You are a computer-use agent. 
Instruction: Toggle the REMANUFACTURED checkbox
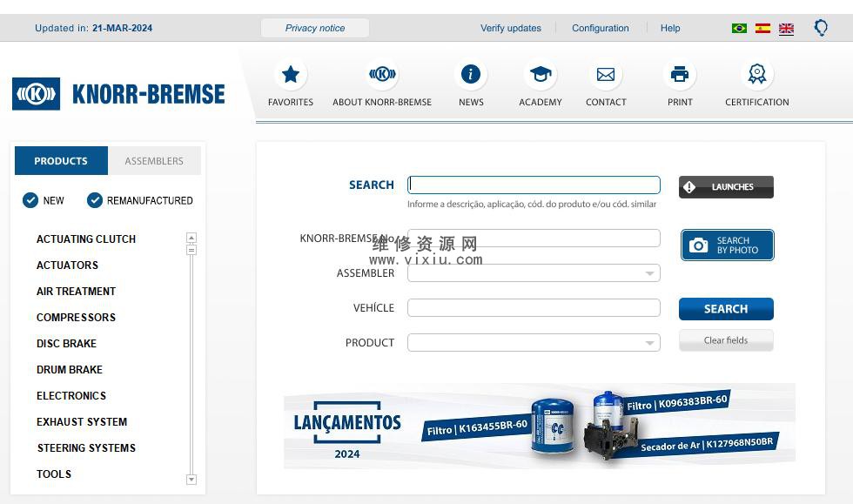[x=95, y=200]
